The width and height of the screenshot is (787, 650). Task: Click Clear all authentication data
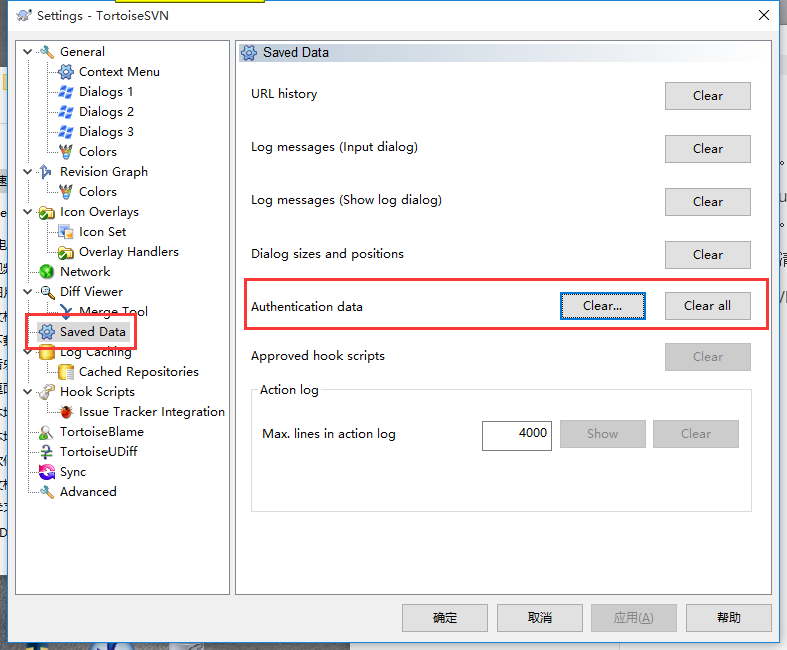(708, 306)
